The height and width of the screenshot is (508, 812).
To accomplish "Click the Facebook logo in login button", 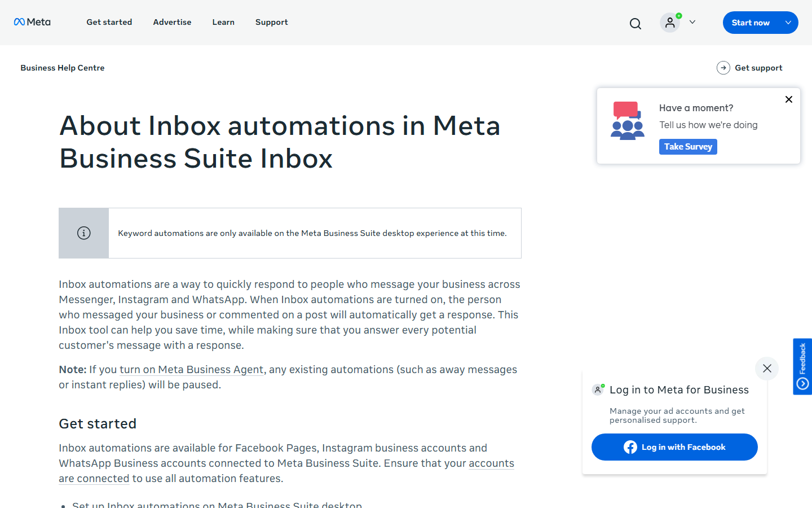I will click(630, 447).
